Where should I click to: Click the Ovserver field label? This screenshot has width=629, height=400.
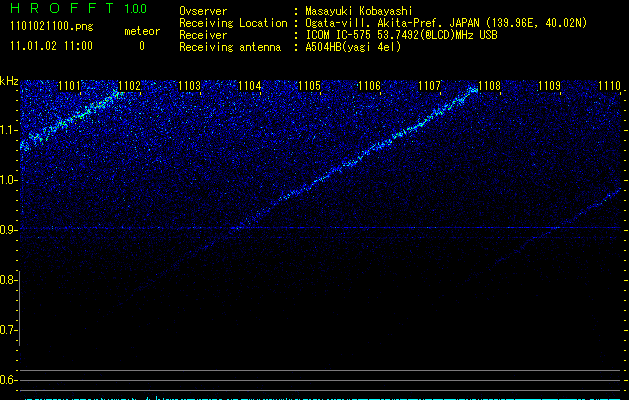pyautogui.click(x=203, y=11)
